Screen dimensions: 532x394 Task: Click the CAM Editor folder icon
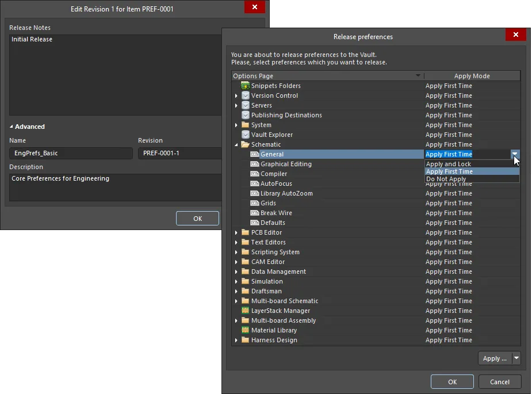tap(246, 262)
